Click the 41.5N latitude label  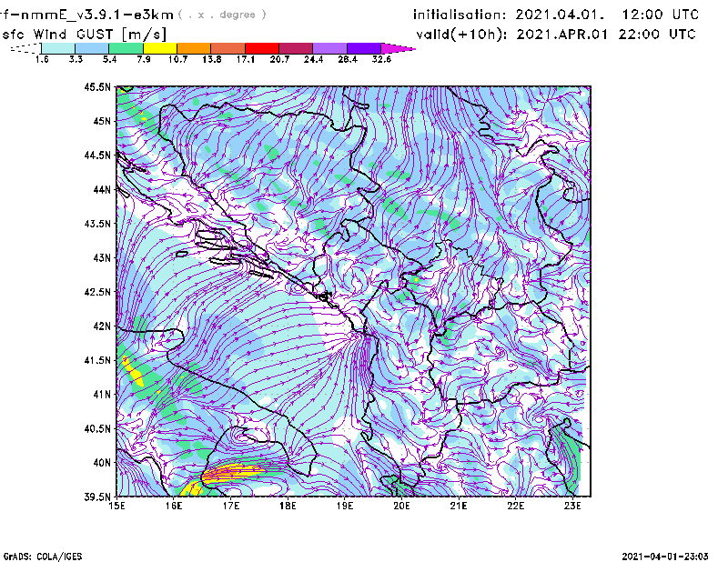pos(97,360)
